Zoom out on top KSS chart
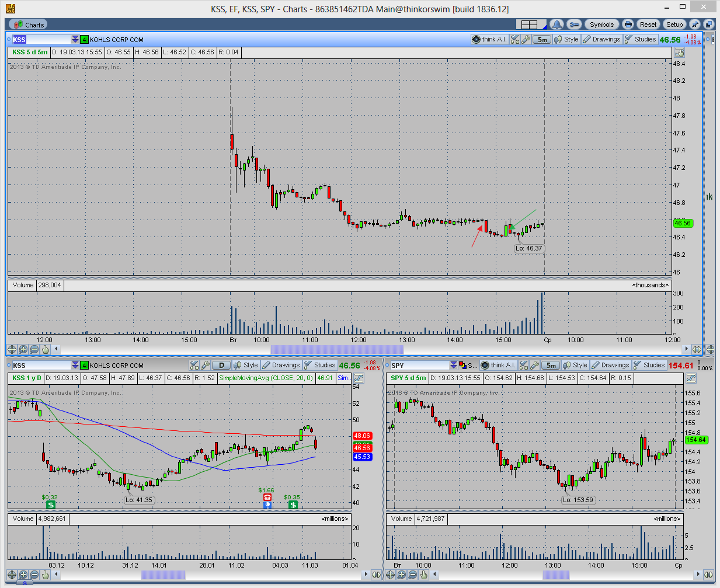 point(34,349)
